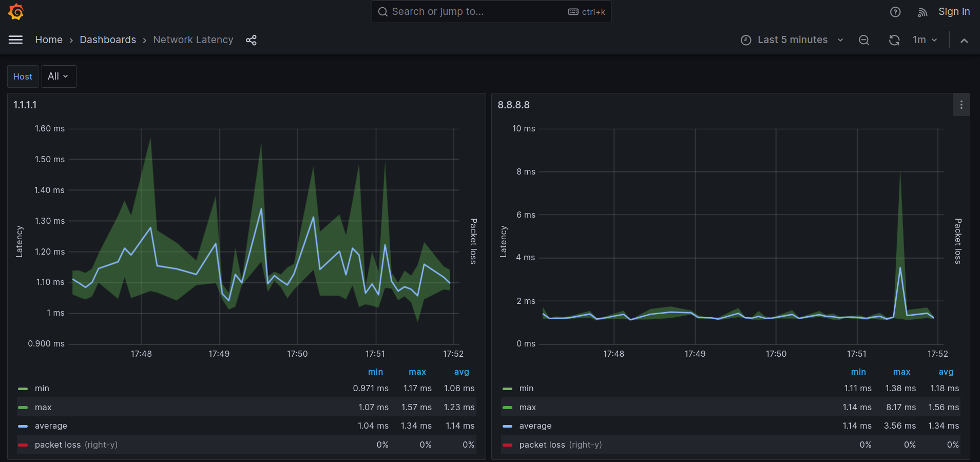The height and width of the screenshot is (462, 980).
Task: Expand the 1m refresh interval dropdown
Action: point(925,40)
